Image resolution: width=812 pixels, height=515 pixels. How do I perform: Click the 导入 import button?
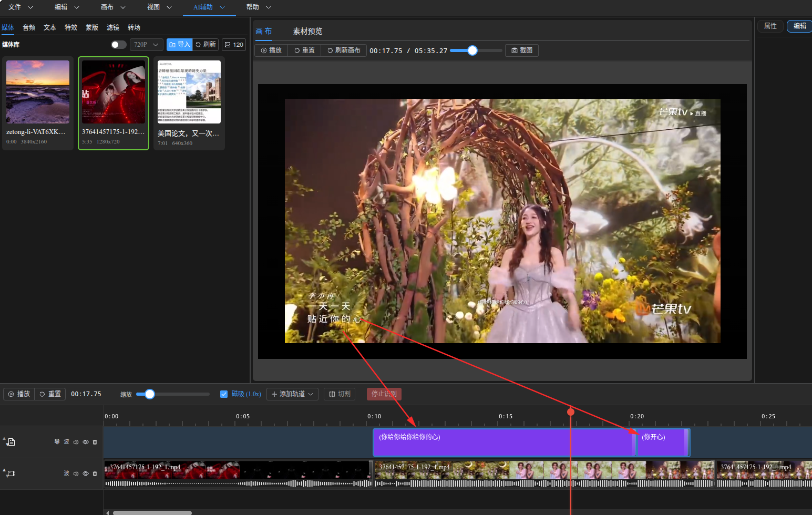(x=180, y=45)
